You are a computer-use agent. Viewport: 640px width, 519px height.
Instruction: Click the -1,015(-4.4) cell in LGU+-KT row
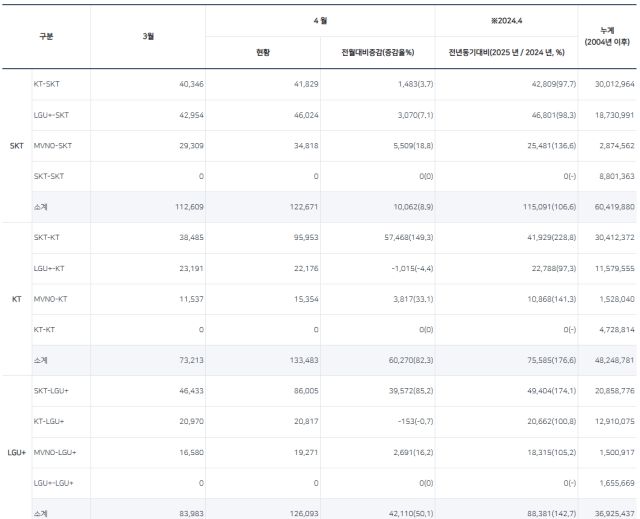click(407, 268)
